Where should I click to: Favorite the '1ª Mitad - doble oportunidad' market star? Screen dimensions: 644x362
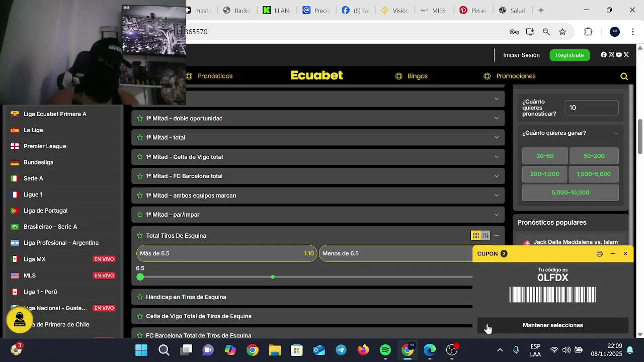pyautogui.click(x=140, y=118)
